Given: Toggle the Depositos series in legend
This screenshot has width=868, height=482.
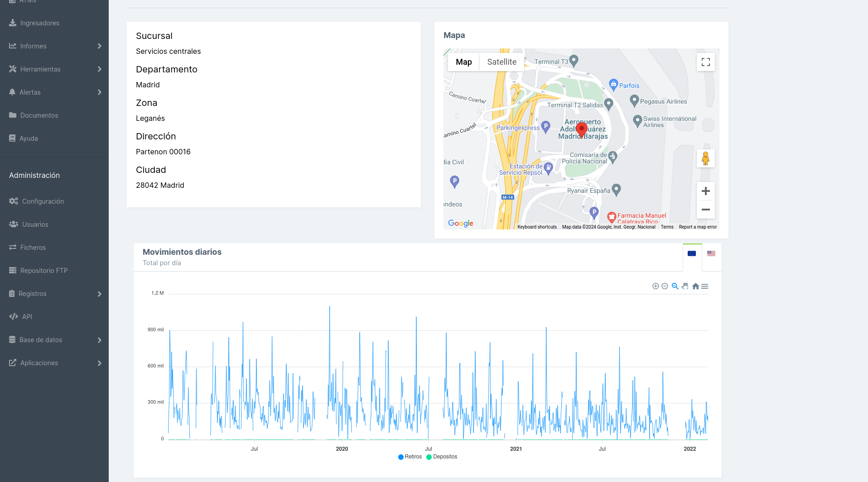Looking at the screenshot, I should tap(442, 457).
